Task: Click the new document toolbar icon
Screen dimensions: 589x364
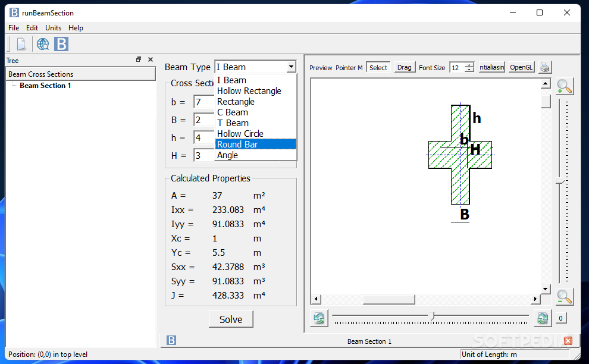Action: point(21,45)
